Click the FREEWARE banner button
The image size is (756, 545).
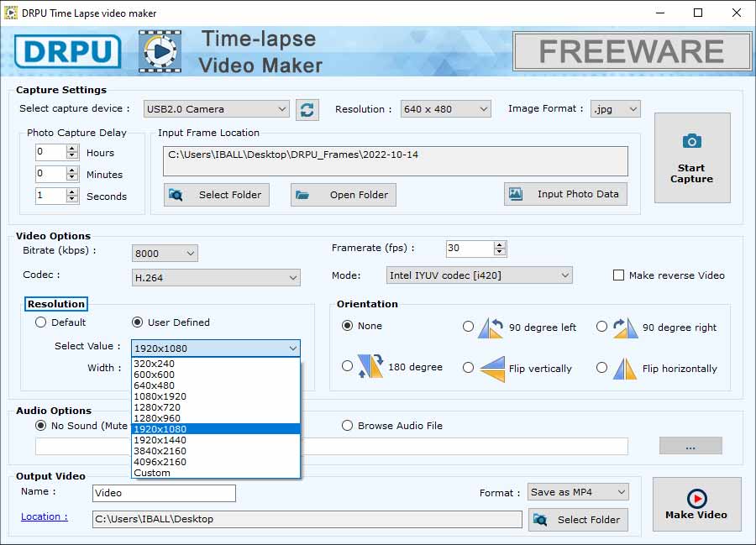[632, 51]
